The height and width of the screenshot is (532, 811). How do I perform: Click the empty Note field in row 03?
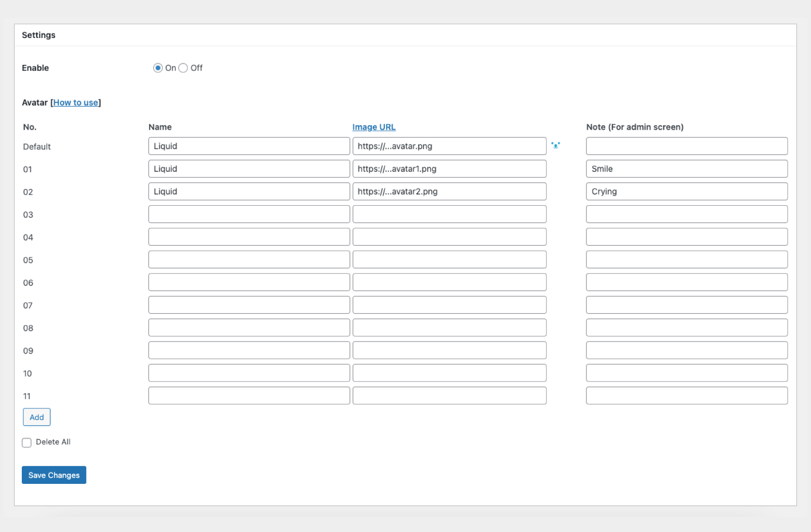pos(687,214)
